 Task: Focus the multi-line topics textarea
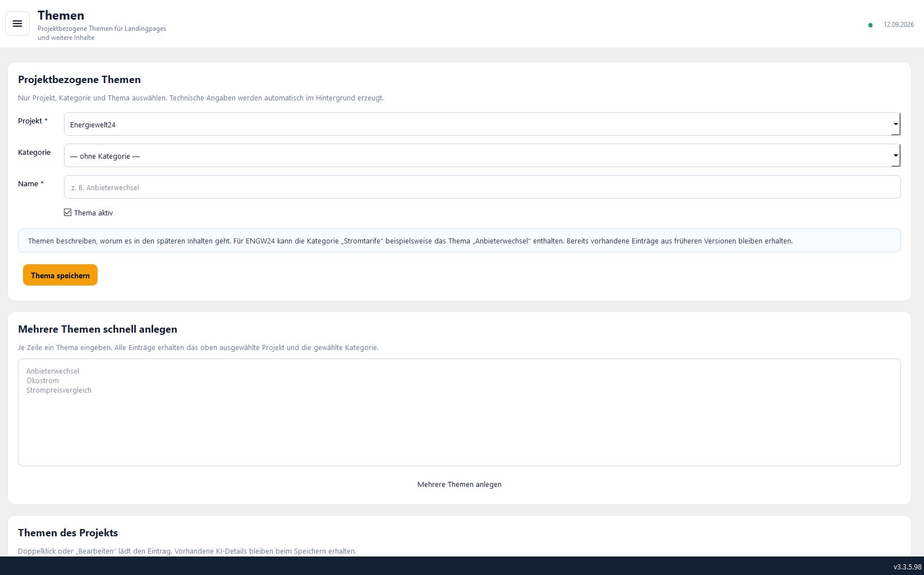click(x=459, y=412)
